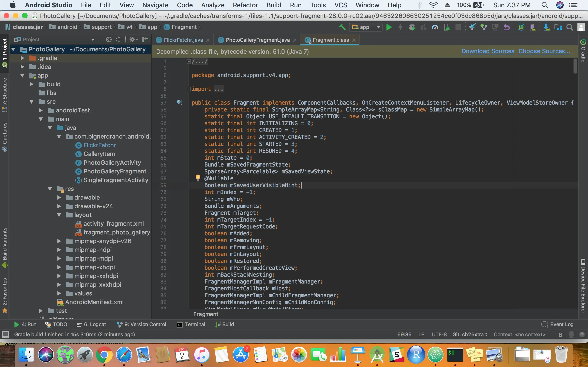Collapse the res folder in project tree

pyautogui.click(x=50, y=189)
